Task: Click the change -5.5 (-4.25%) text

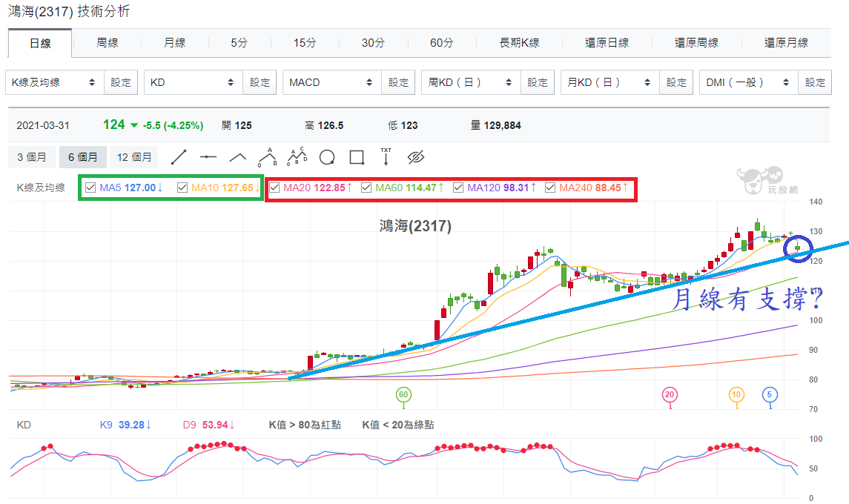Action: click(173, 125)
